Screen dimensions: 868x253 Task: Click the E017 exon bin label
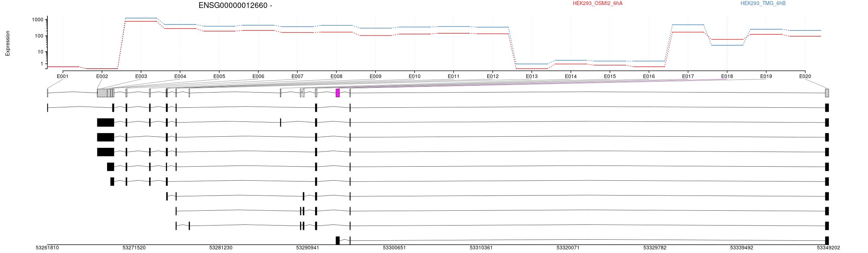tap(688, 77)
